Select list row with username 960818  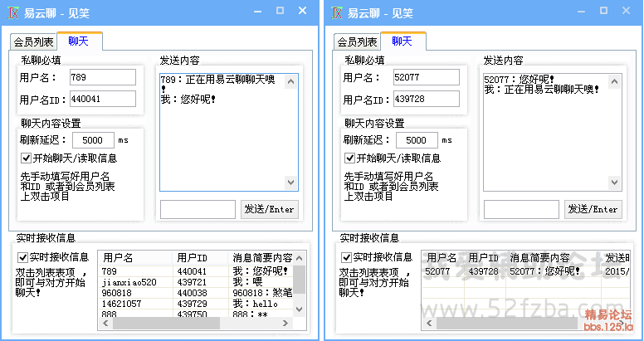pos(197,293)
